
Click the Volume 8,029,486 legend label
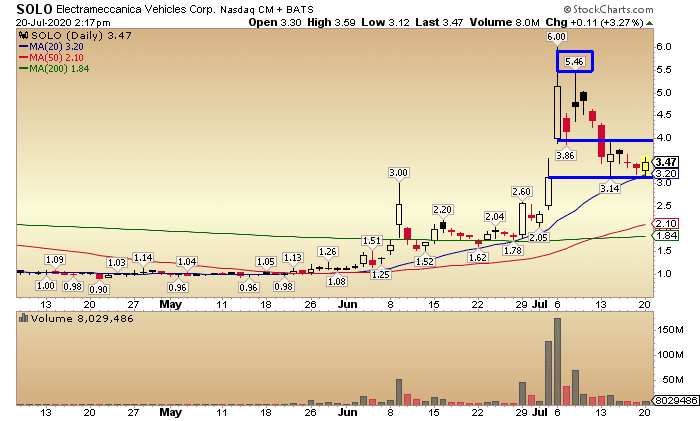(82, 318)
